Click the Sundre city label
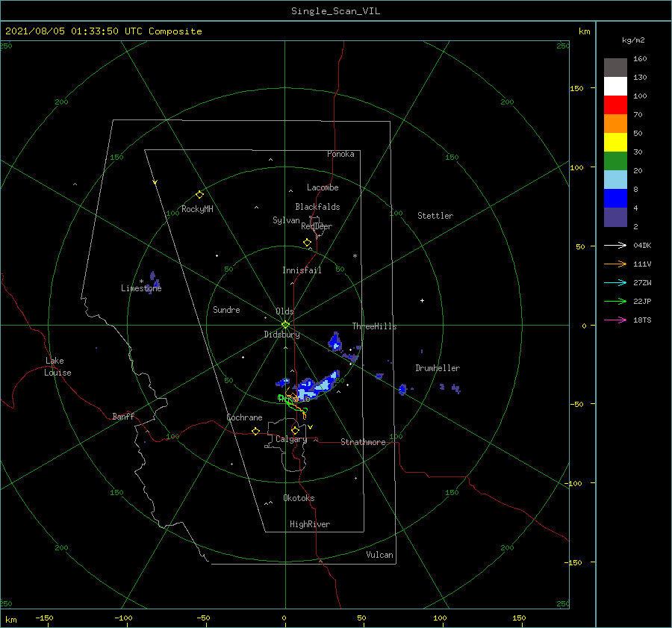Screen dimensions: 672x628 click(x=226, y=310)
